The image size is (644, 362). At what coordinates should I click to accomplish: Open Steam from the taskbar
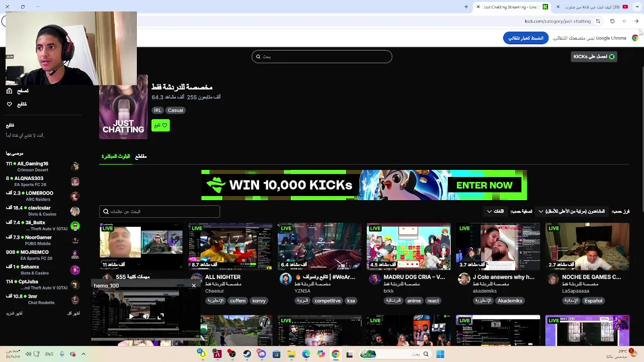247,354
